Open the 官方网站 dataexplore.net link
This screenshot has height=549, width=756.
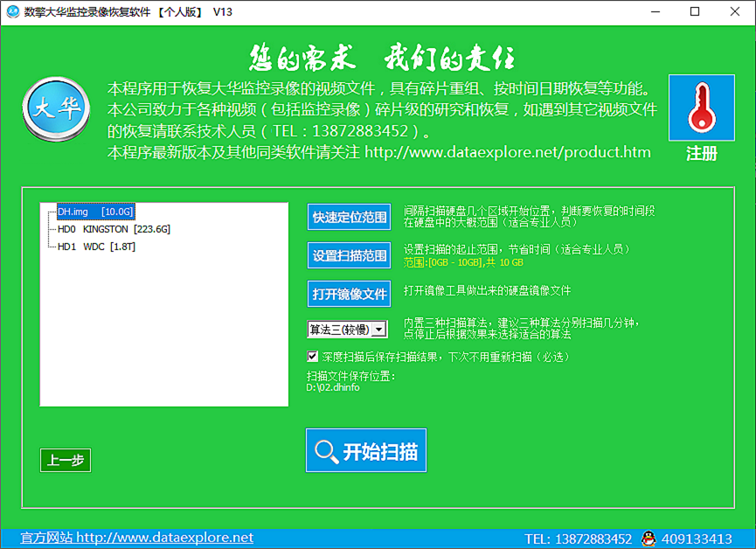tap(137, 538)
